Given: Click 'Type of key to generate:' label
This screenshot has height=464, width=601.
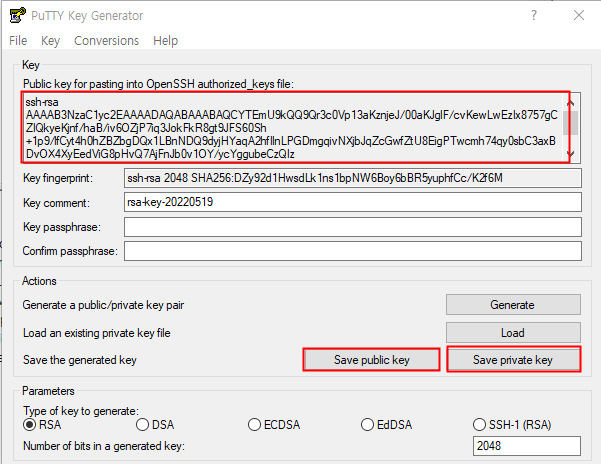Looking at the screenshot, I should pos(81,411).
